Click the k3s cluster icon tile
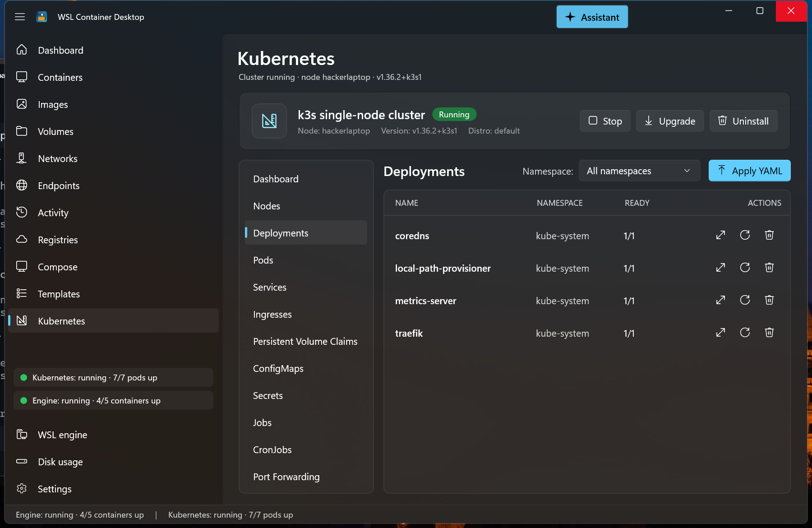The width and height of the screenshot is (812, 528). point(269,121)
